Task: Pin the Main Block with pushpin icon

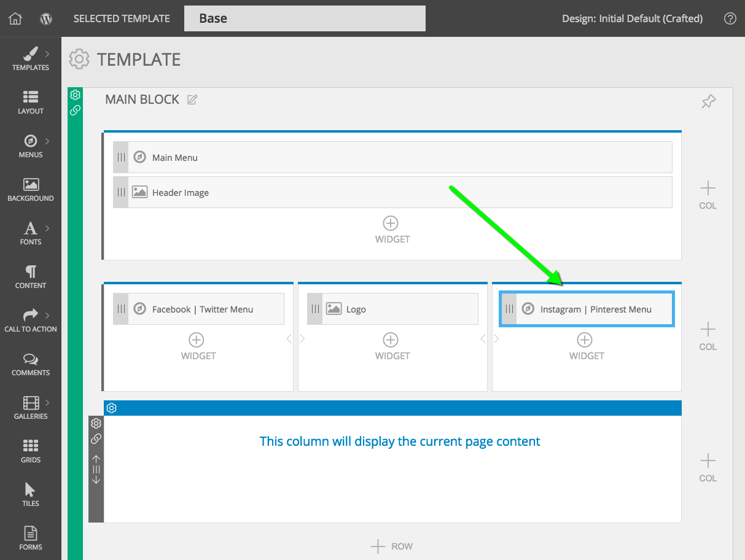Action: coord(709,101)
